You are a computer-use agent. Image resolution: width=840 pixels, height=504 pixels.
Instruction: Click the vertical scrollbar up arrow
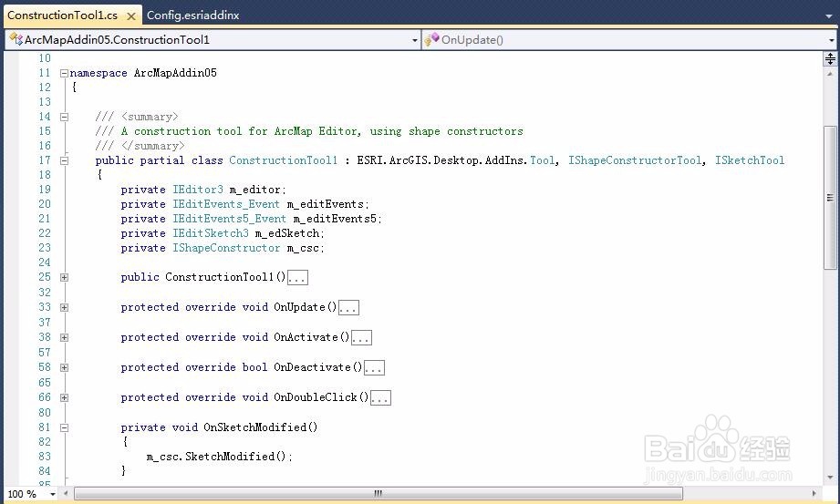pos(830,74)
